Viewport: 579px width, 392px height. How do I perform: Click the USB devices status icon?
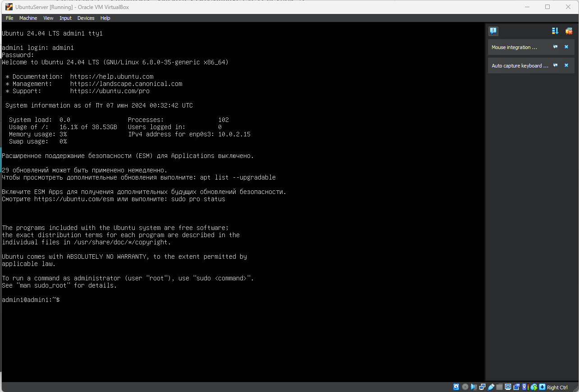pyautogui.click(x=491, y=387)
